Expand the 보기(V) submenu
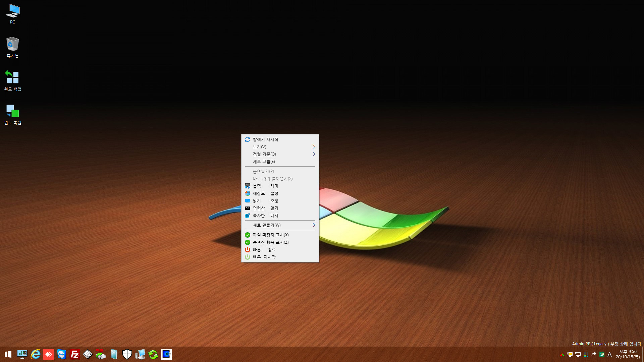644x362 pixels. [280, 147]
